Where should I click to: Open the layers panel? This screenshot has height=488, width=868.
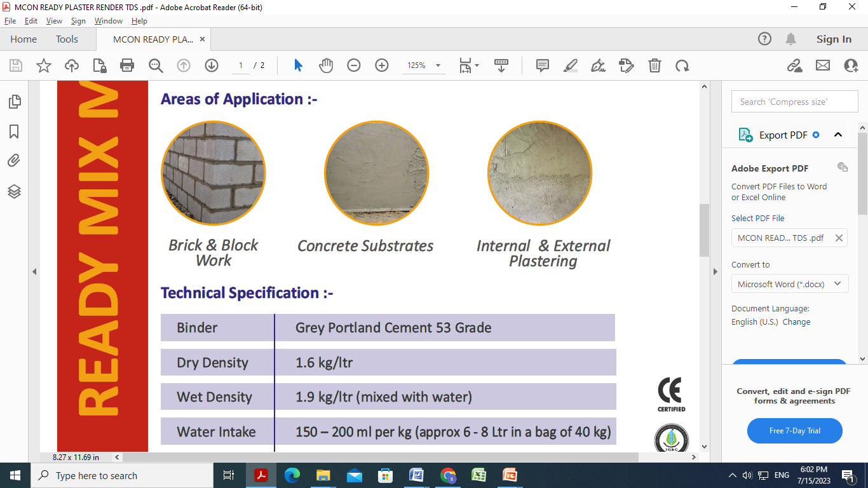pyautogui.click(x=14, y=191)
